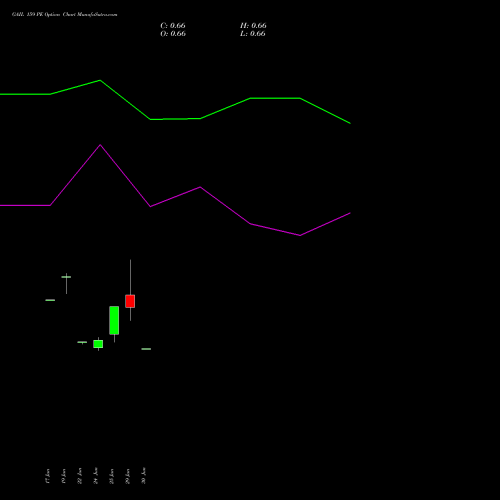
Task: Click the '25 Jun' date axis label
Action: [x=111, y=476]
